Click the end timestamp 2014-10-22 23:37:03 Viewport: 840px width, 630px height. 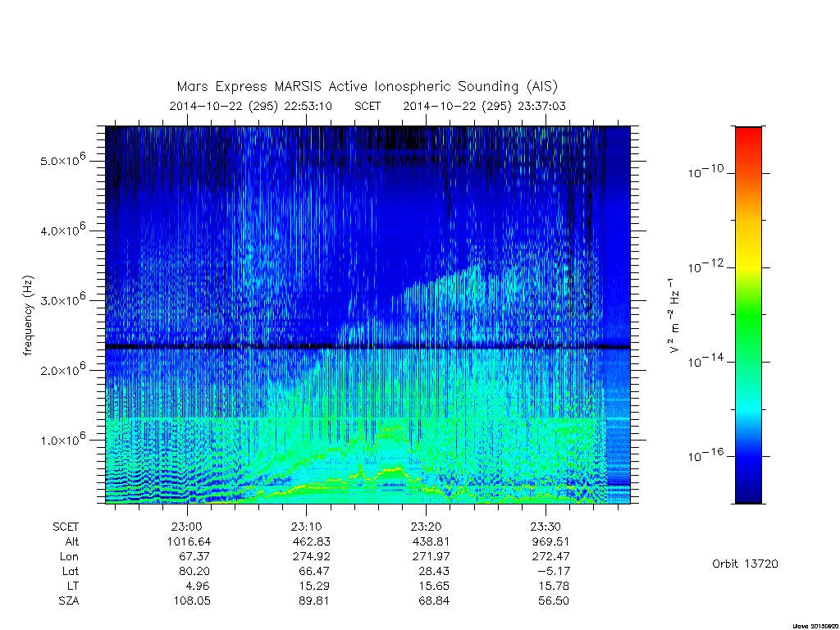484,106
